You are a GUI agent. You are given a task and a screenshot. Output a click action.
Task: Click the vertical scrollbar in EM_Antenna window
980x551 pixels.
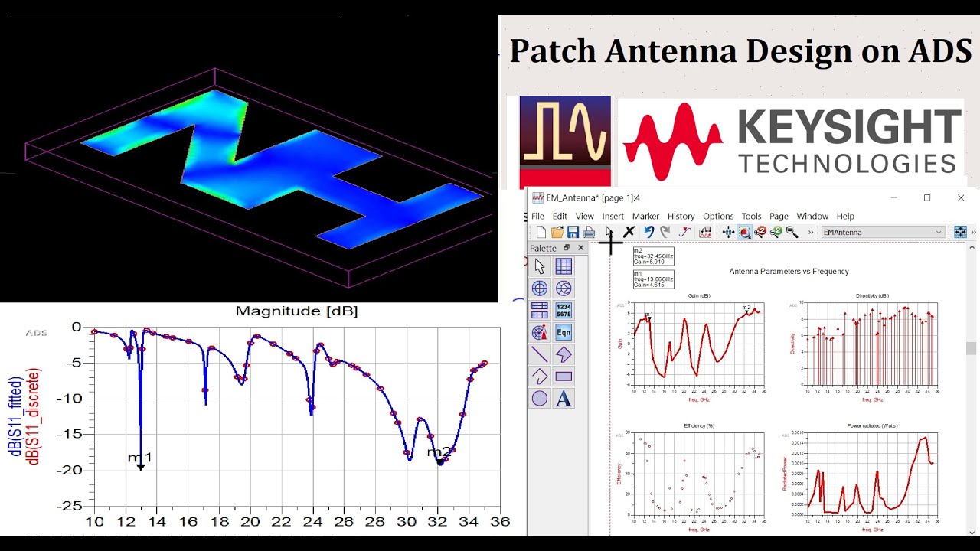pyautogui.click(x=972, y=348)
